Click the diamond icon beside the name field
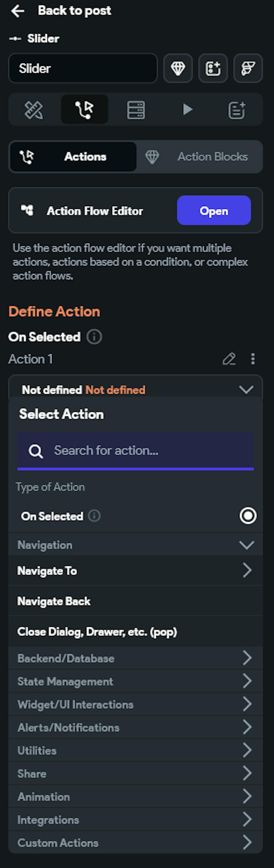Image resolution: width=274 pixels, height=868 pixels. pyautogui.click(x=178, y=68)
